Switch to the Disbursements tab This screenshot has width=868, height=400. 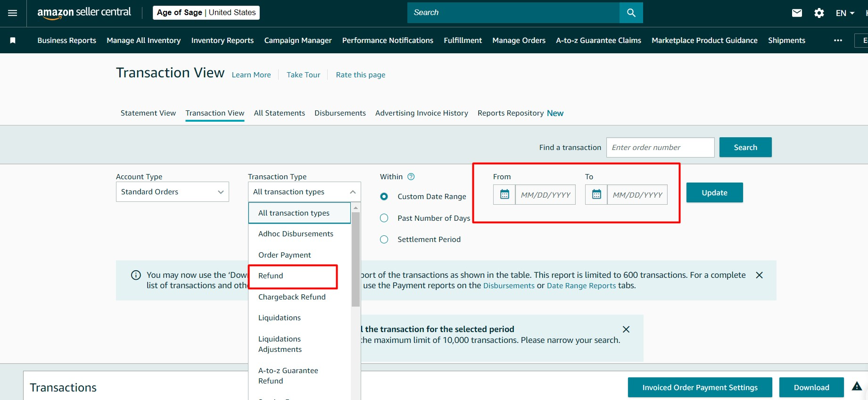point(340,113)
